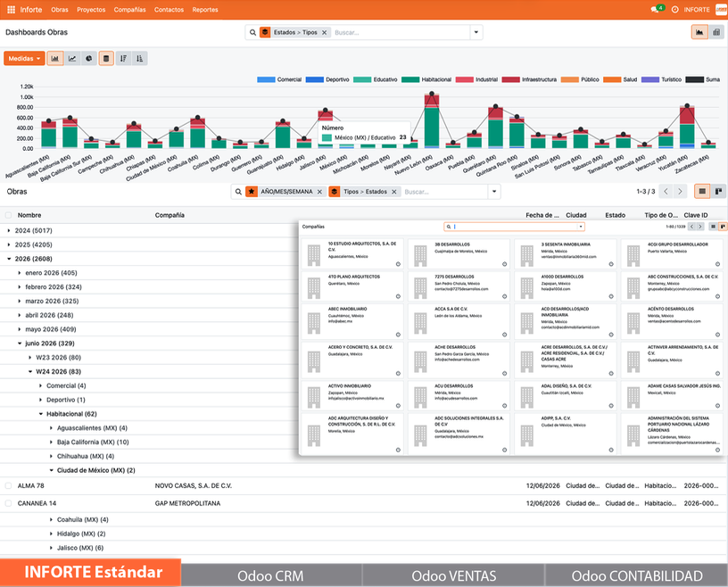Screen dimensions: 728x587
Task: Open the Proyectos menu
Action: coord(91,9)
